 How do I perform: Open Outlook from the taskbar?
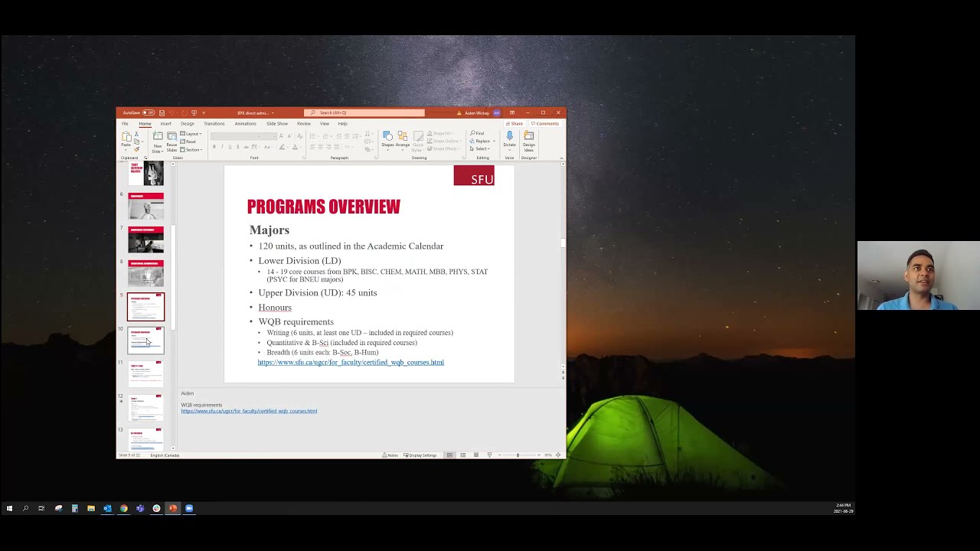tap(107, 508)
